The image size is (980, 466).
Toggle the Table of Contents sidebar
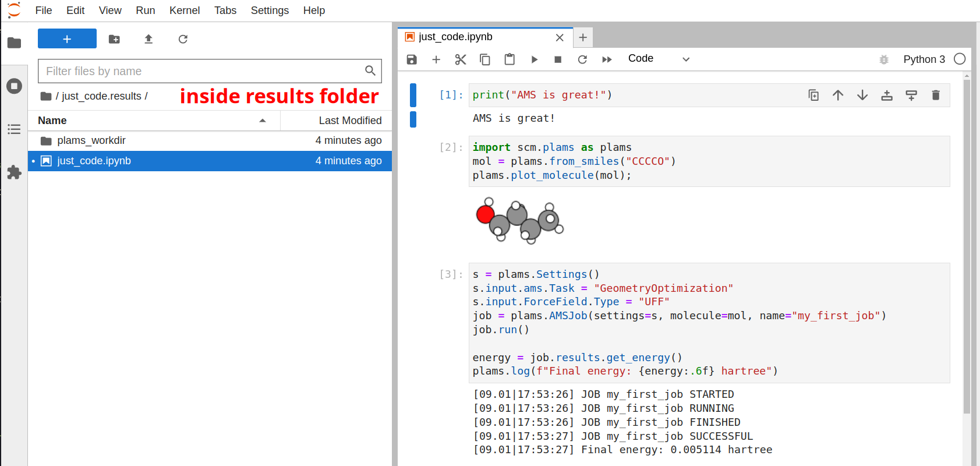click(x=14, y=129)
